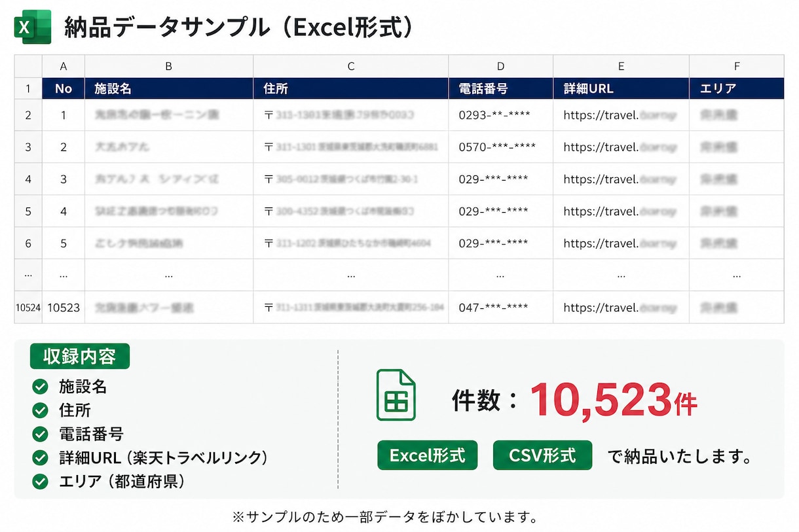Select column A header
The image size is (799, 532).
(x=64, y=66)
